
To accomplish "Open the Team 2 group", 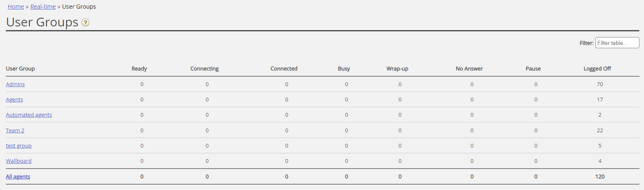I will (15, 130).
